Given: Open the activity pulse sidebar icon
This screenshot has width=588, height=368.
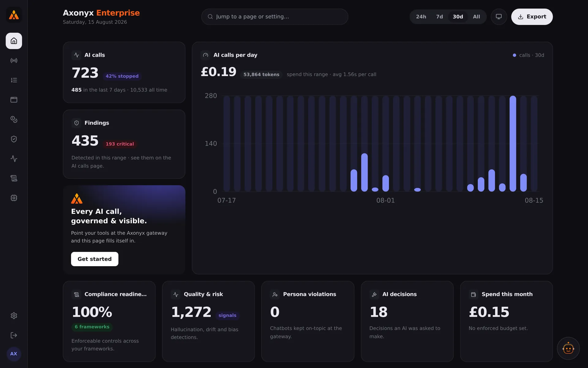Looking at the screenshot, I should coord(14,159).
